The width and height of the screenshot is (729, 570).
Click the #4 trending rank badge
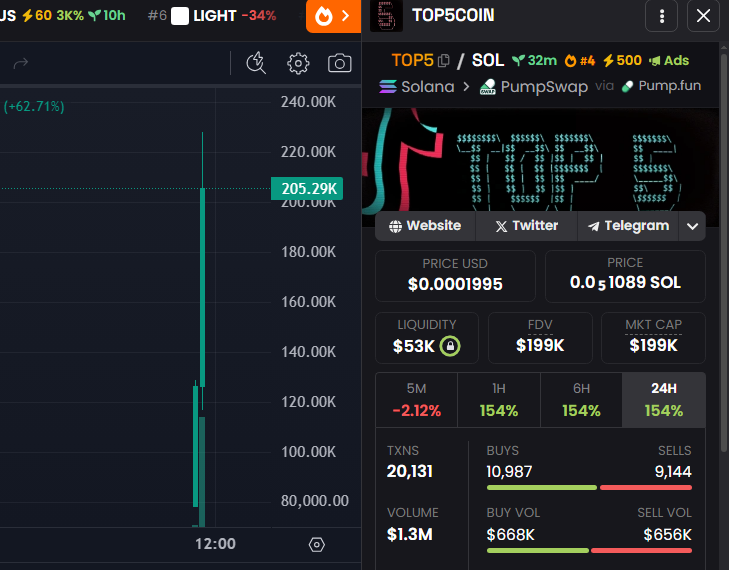(x=580, y=60)
